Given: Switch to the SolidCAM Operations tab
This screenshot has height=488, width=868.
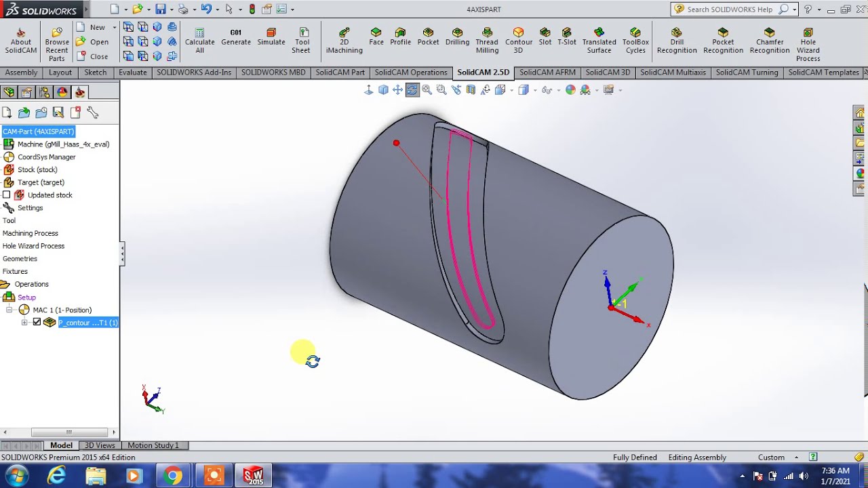Looking at the screenshot, I should [411, 73].
